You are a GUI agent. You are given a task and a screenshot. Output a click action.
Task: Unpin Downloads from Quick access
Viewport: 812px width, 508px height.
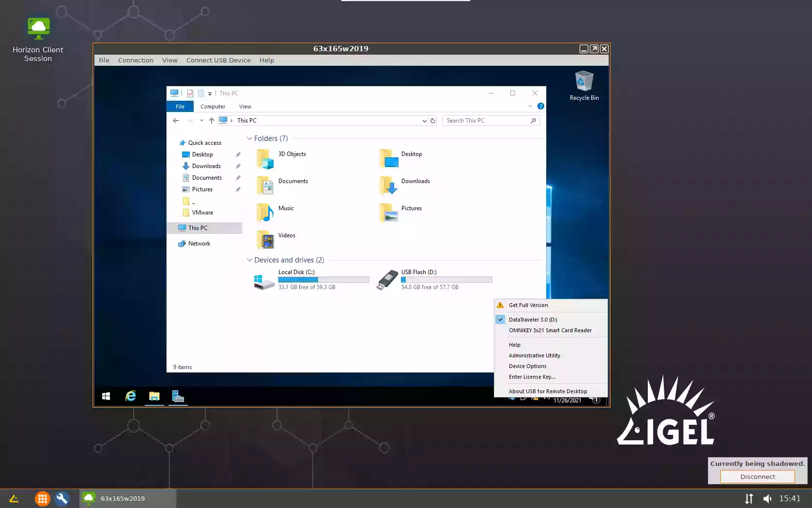[238, 166]
